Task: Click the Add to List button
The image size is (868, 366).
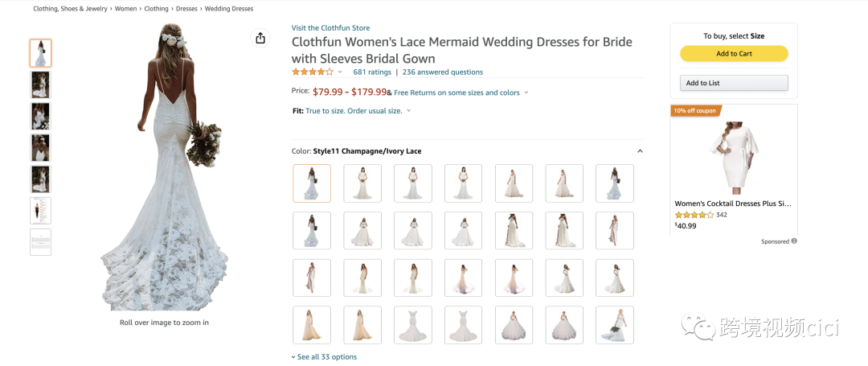Action: click(x=734, y=83)
